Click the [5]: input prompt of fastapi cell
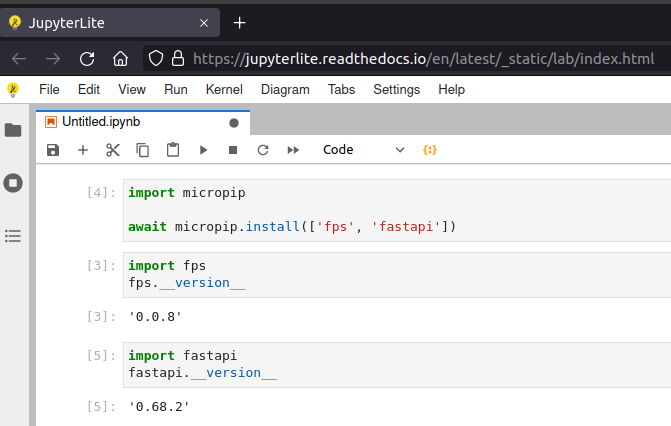 point(101,355)
